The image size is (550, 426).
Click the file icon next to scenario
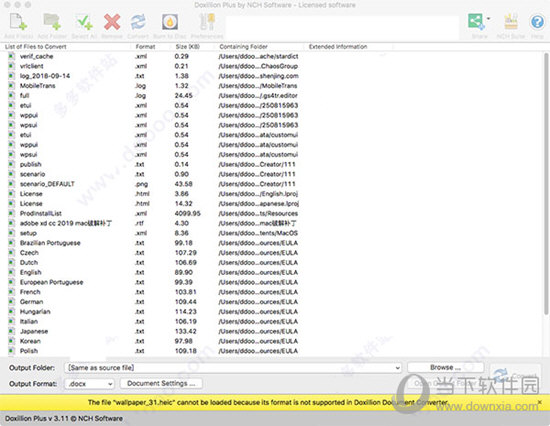pos(12,174)
